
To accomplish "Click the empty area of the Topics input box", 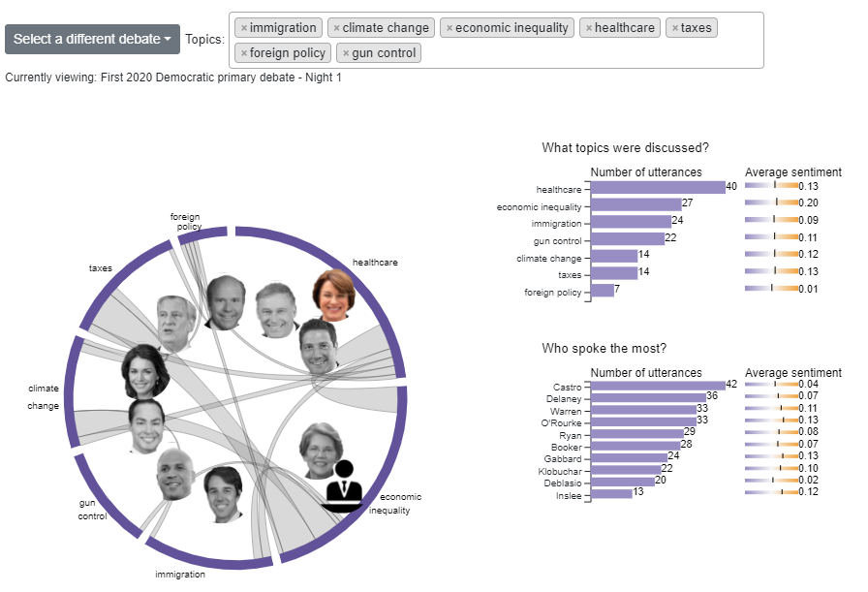I will (591, 53).
